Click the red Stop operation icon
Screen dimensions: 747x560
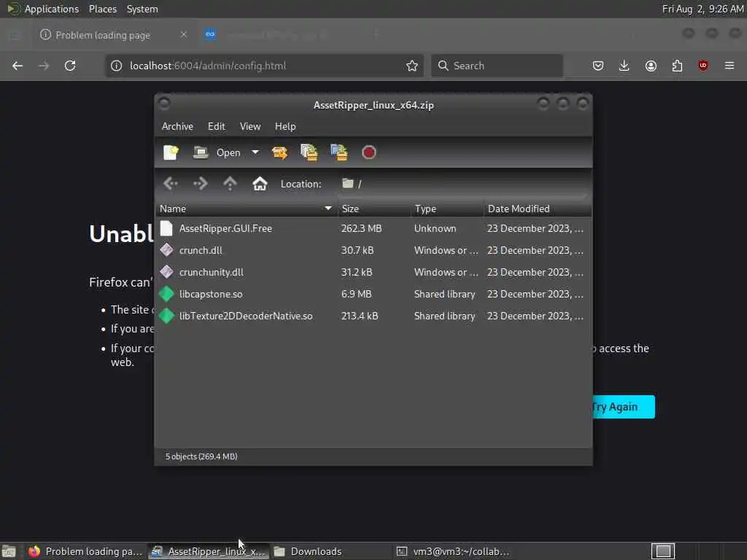point(368,152)
